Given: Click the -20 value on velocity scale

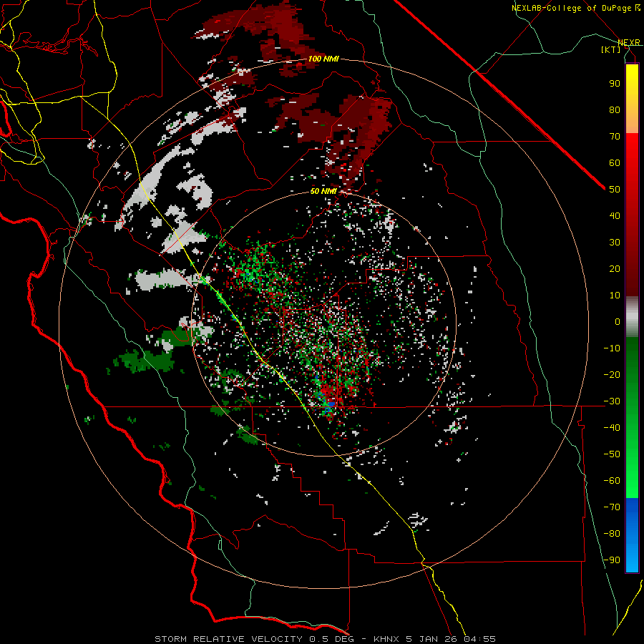Looking at the screenshot, I should (x=612, y=375).
